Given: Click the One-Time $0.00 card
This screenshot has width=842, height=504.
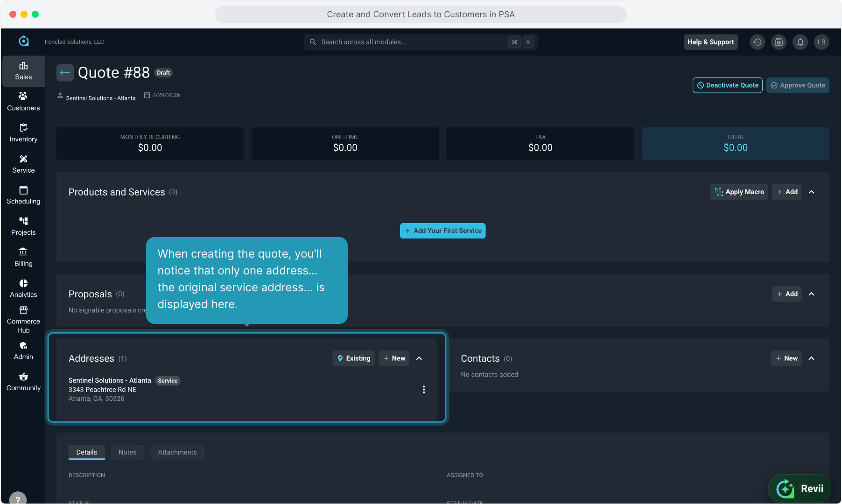Looking at the screenshot, I should coord(345,144).
